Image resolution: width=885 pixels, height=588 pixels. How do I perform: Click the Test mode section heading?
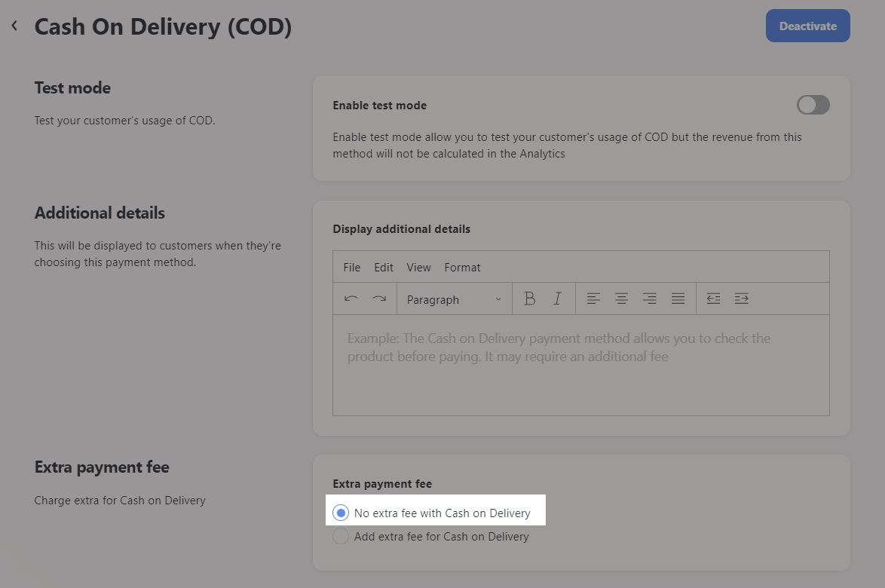(x=73, y=88)
